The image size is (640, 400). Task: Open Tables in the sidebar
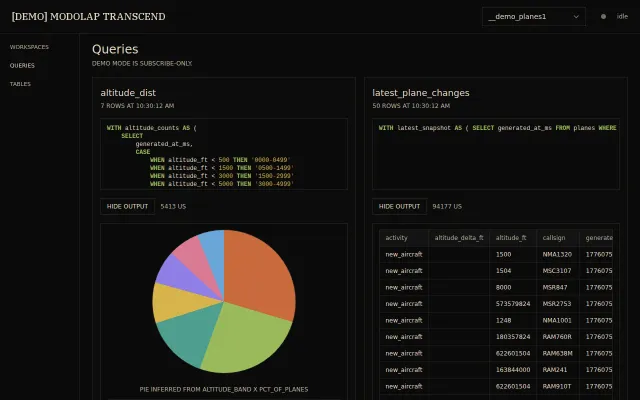(x=20, y=84)
